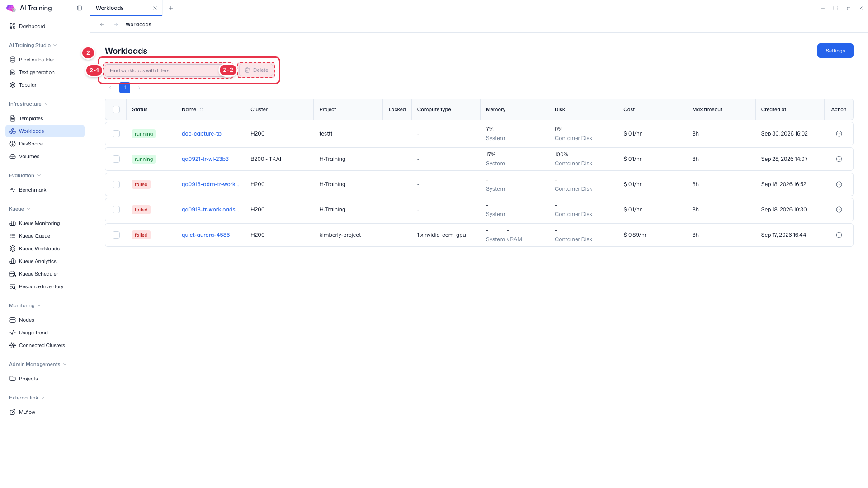
Task: Click the Delete button
Action: tap(256, 70)
